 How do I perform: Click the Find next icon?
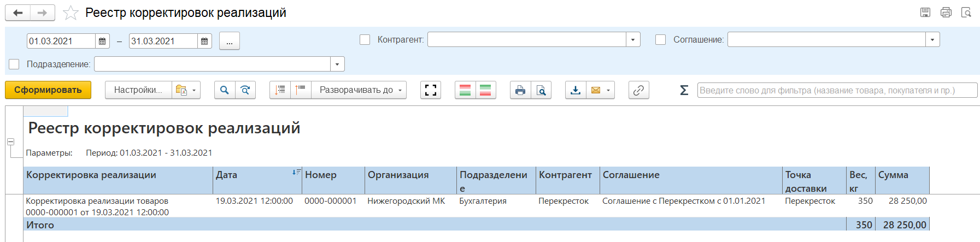(245, 90)
